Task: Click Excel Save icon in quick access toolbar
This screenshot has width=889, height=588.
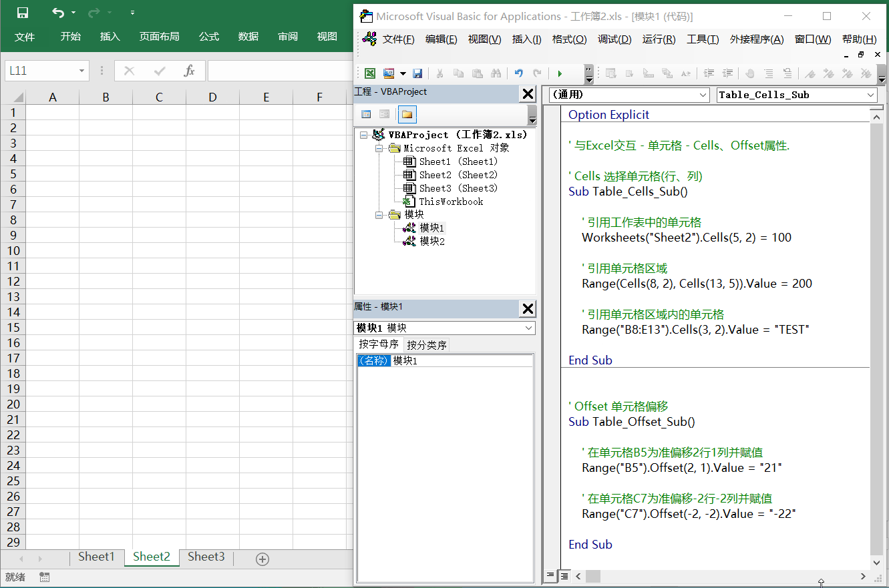Action: (23, 13)
